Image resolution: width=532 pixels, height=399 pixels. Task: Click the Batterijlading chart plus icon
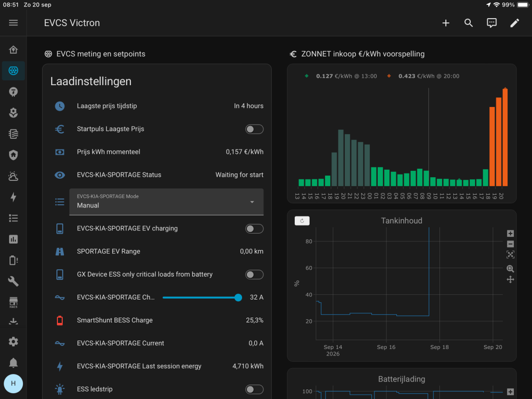coord(510,392)
